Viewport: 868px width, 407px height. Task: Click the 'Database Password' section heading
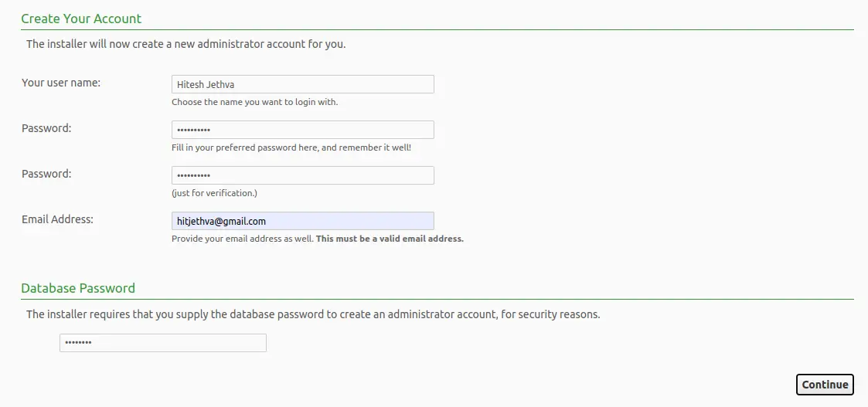[78, 288]
